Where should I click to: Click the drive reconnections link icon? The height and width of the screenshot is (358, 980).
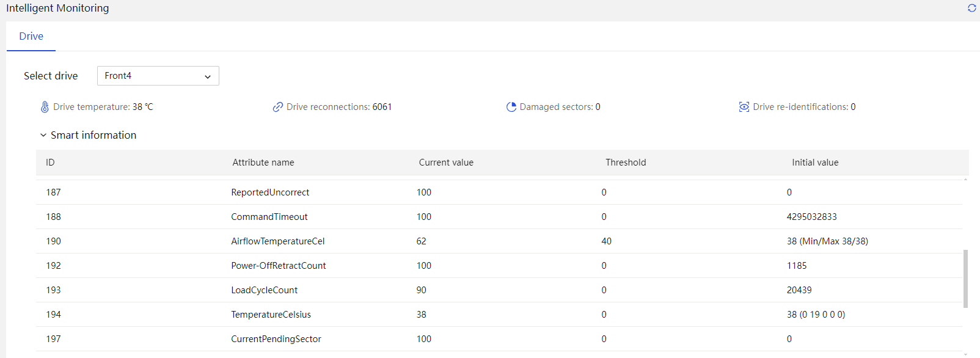278,107
